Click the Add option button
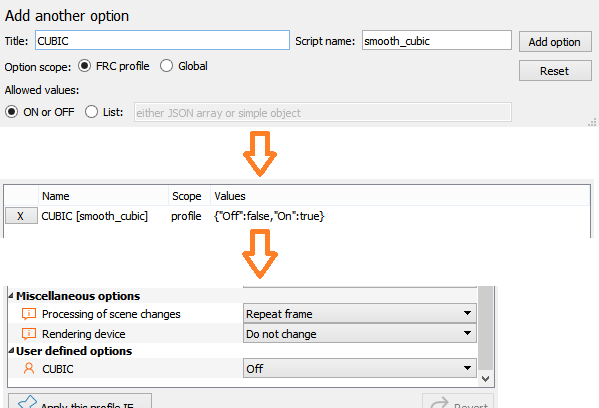 tap(555, 42)
